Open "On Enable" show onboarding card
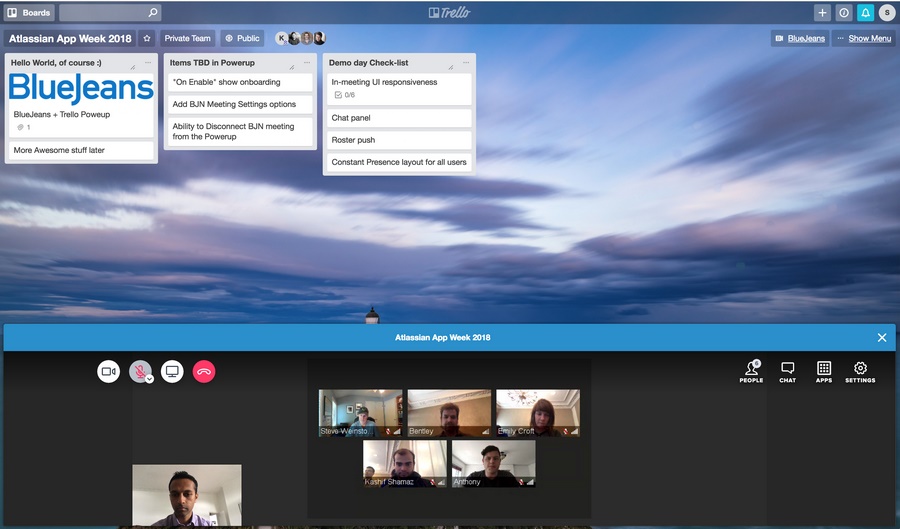Image resolution: width=900 pixels, height=529 pixels. (x=240, y=82)
